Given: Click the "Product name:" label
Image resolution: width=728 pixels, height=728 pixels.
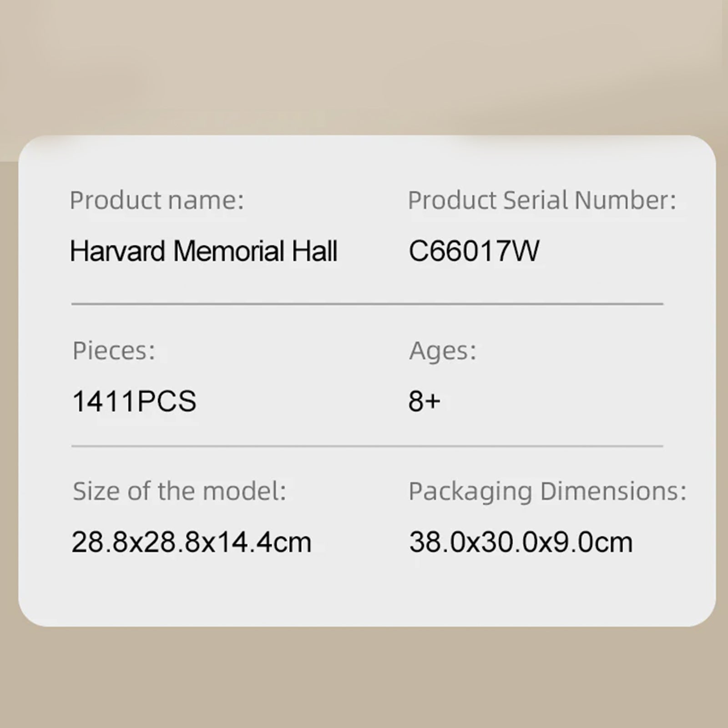Looking at the screenshot, I should pyautogui.click(x=157, y=201).
